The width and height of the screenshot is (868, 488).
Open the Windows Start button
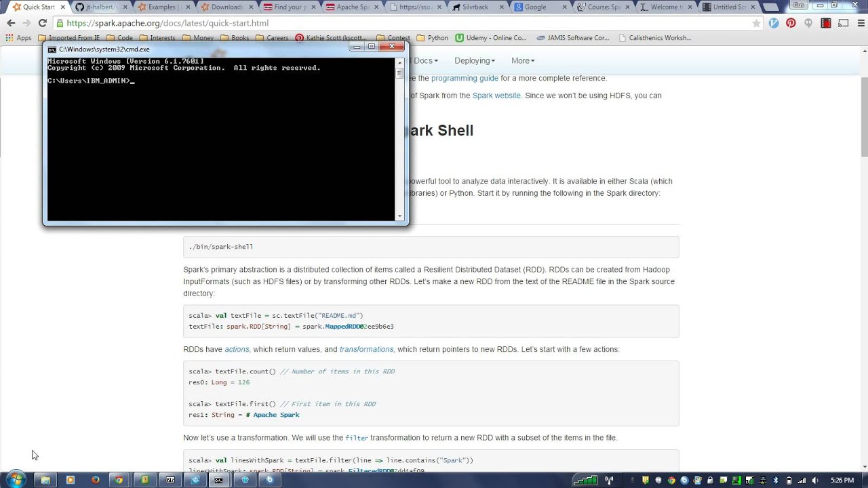(x=16, y=480)
